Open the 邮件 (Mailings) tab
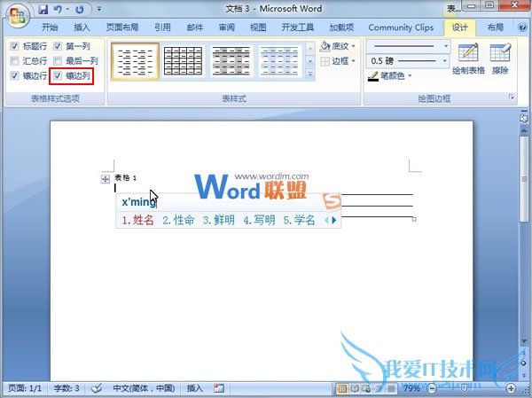This screenshot has height=398, width=532. click(195, 27)
